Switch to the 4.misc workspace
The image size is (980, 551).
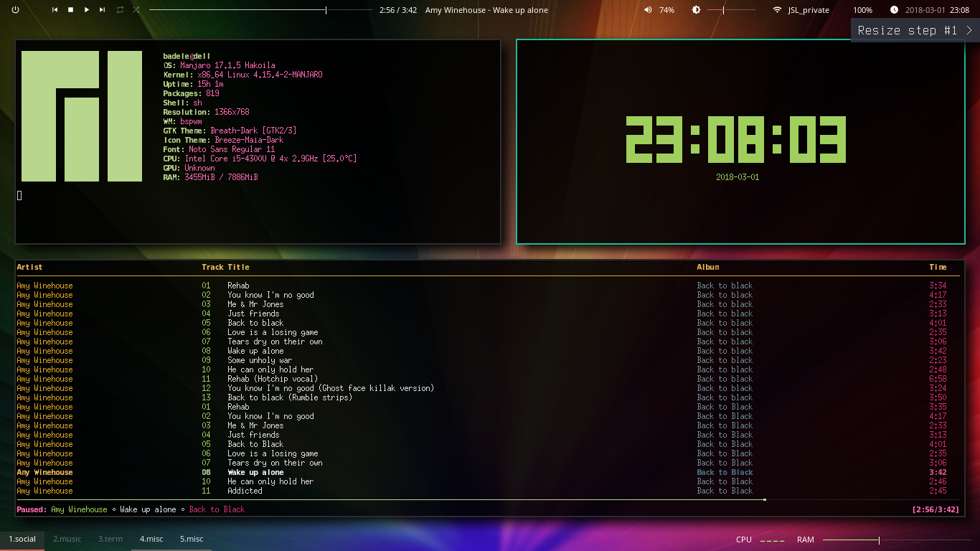pyautogui.click(x=151, y=539)
